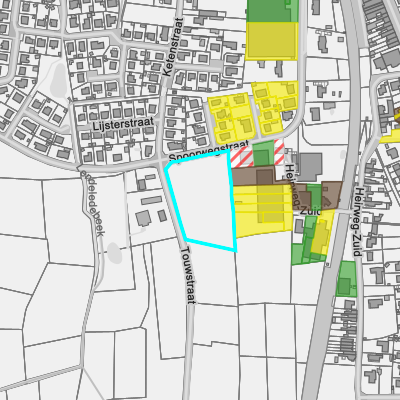Click the red-white hatched area beside the cyan parcel
Image resolution: width=400 pixels, height=400 pixels.
[x=242, y=157]
